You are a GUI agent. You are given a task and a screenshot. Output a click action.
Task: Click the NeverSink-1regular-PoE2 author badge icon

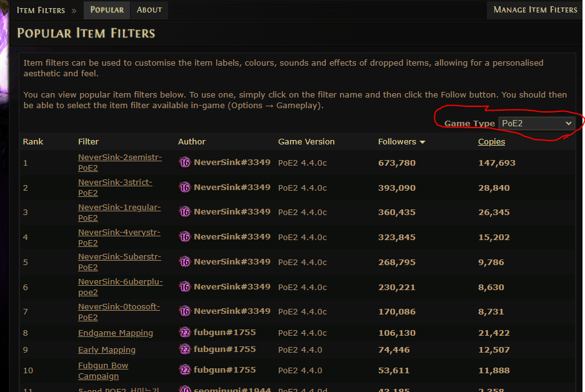(x=184, y=212)
